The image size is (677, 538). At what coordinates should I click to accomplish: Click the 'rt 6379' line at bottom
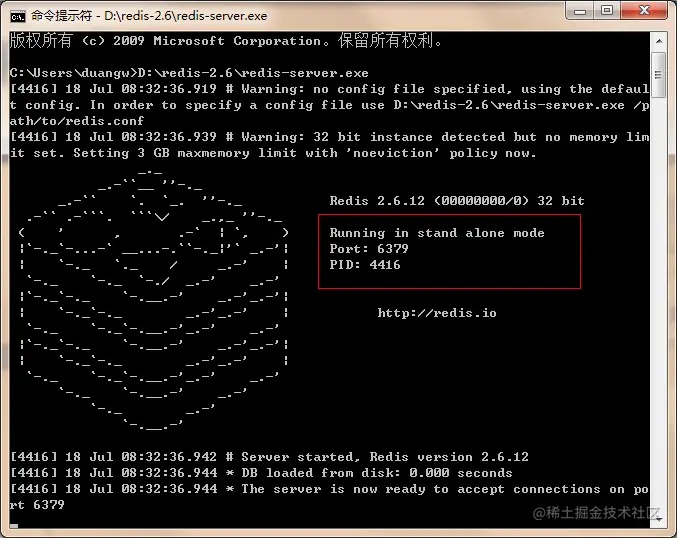(37, 505)
